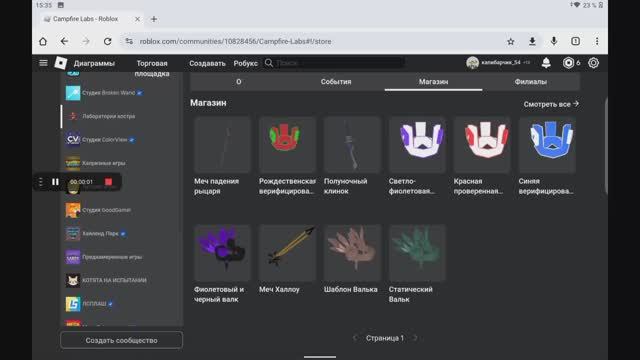Switch to the События tab
The image size is (640, 360).
coord(336,82)
